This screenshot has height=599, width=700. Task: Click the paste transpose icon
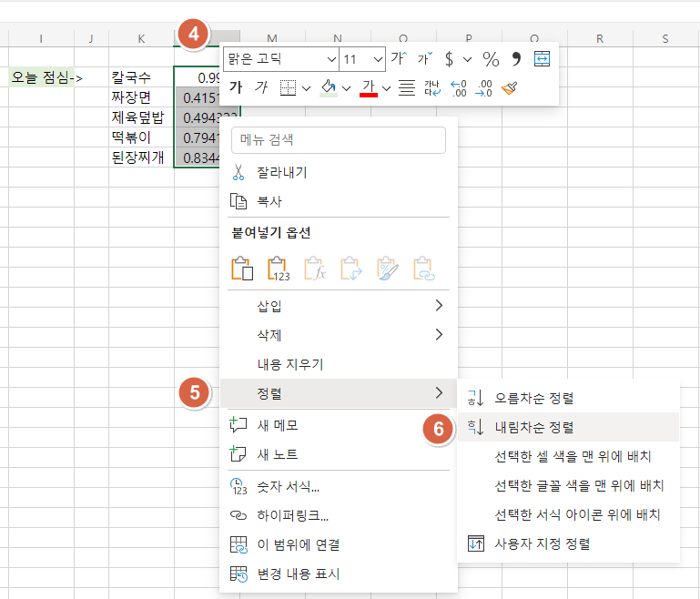pyautogui.click(x=351, y=269)
